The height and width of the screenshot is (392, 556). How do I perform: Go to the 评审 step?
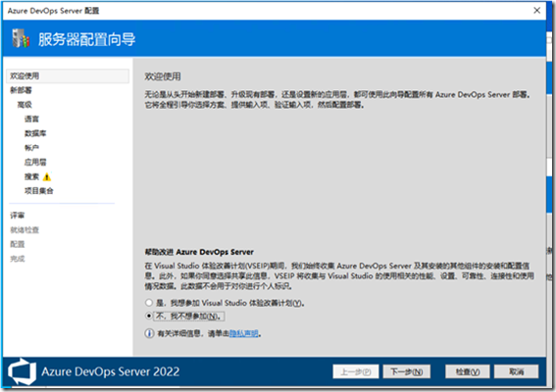click(x=18, y=216)
